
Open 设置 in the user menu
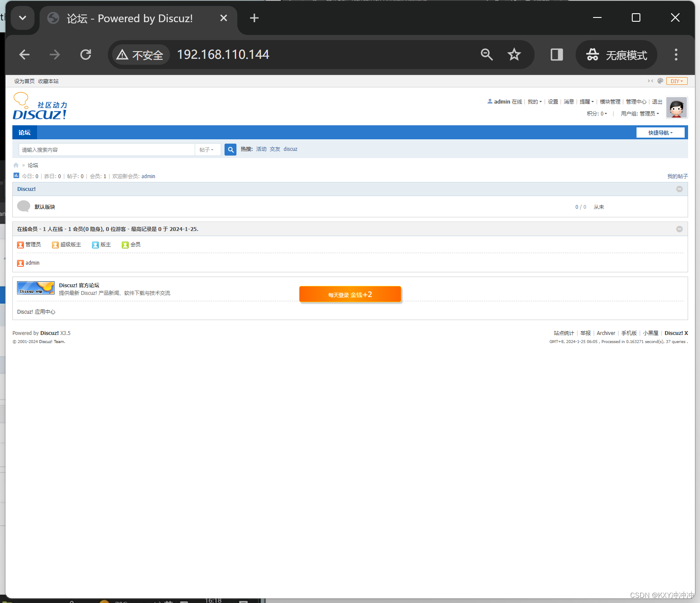coord(553,102)
